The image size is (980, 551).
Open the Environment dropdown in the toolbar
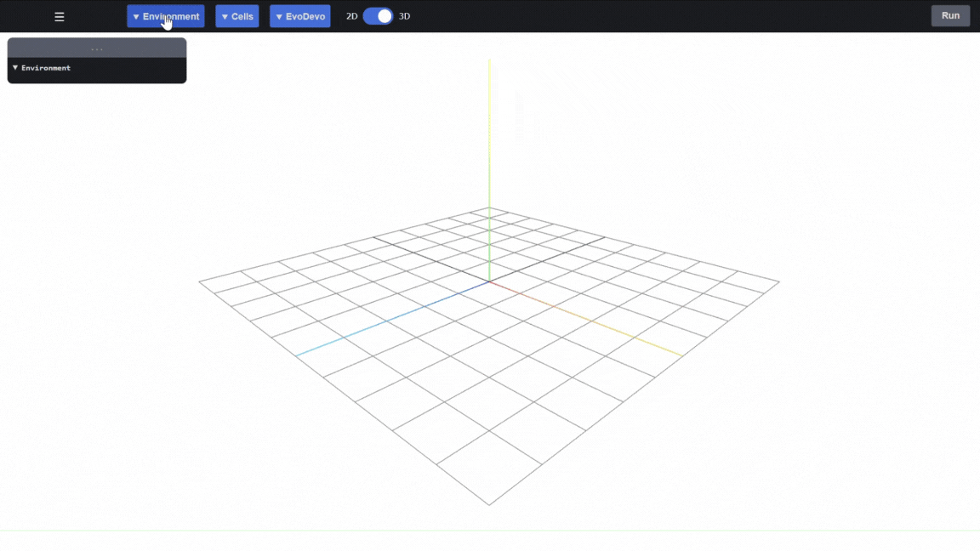[x=166, y=16]
